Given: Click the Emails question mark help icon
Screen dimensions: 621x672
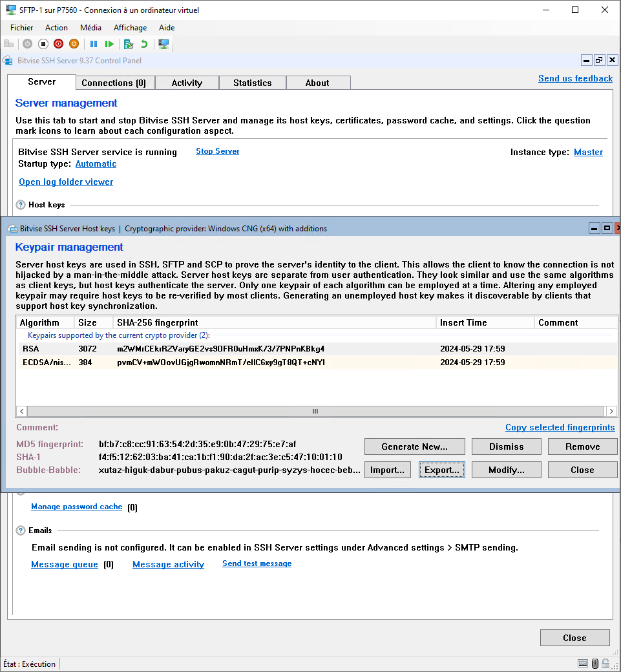Looking at the screenshot, I should coord(21,530).
